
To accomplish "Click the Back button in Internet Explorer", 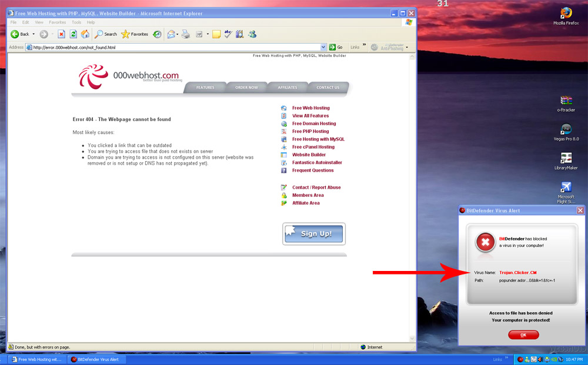I will (x=19, y=34).
